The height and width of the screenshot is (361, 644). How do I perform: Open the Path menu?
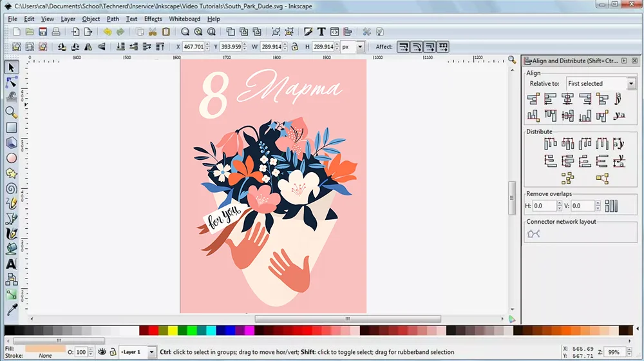(x=113, y=19)
